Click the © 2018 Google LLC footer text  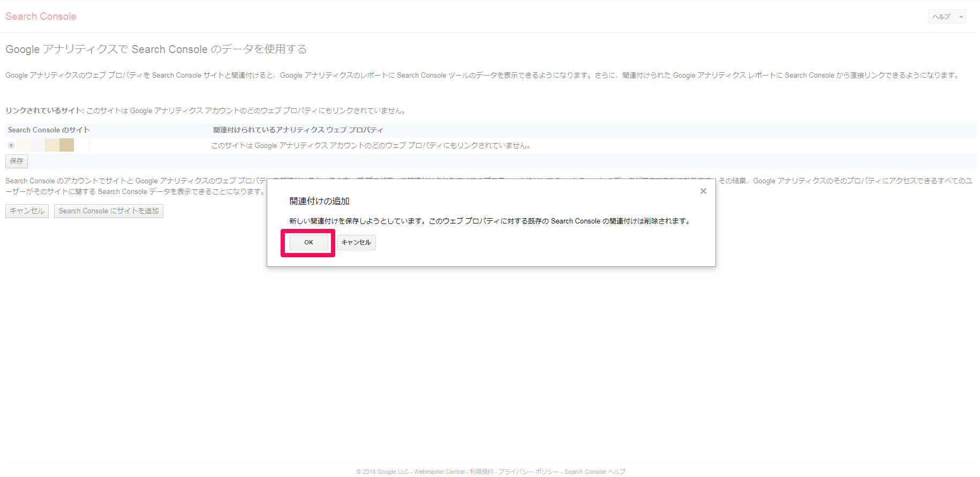[x=382, y=472]
